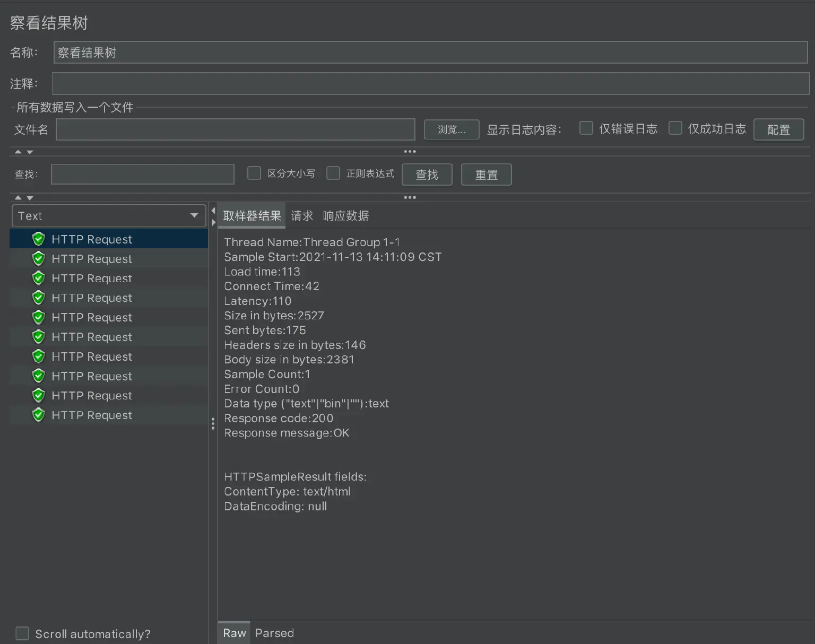Enable the 仅成功日志 checkbox
815x644 pixels.
pyautogui.click(x=675, y=128)
